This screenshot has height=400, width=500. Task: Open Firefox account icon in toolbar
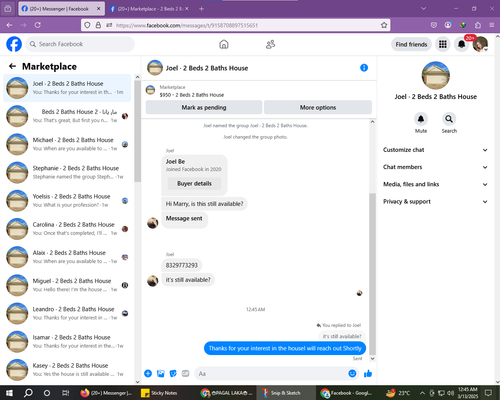[448, 25]
